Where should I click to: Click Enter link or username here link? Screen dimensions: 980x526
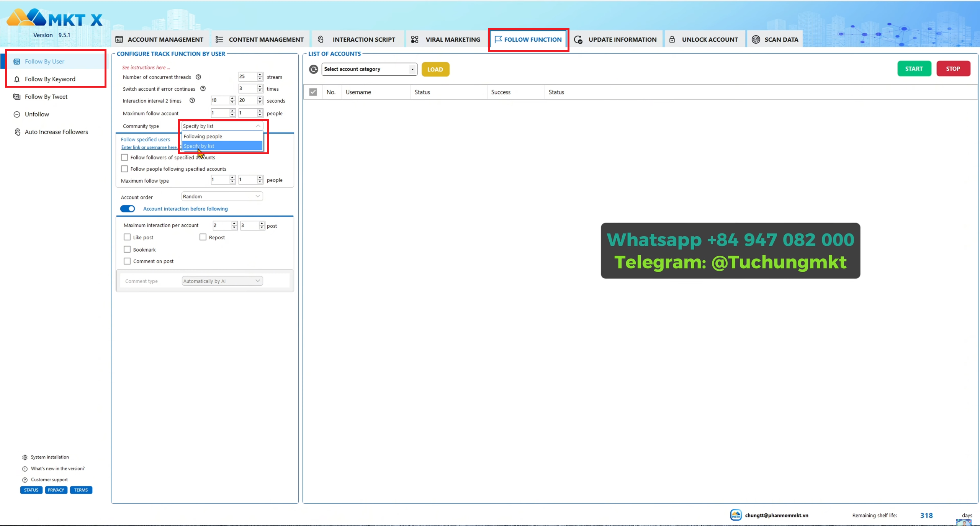(149, 147)
